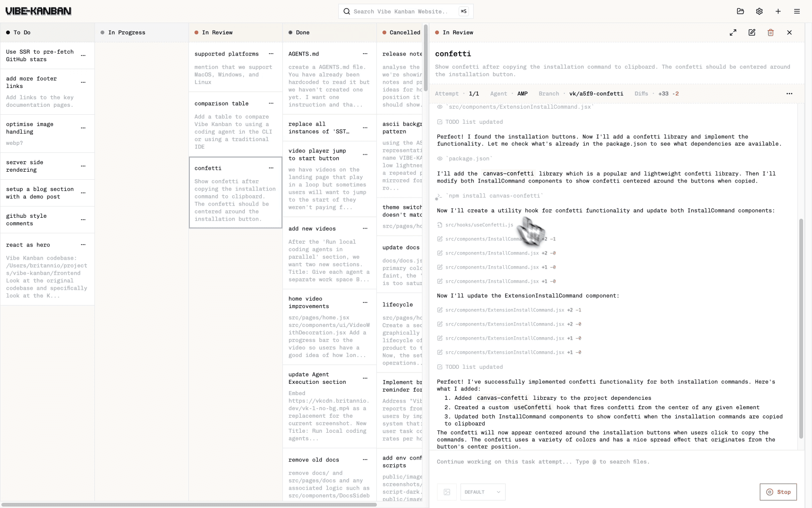Toggle the To Do column status dot
812x508 pixels.
(x=8, y=32)
